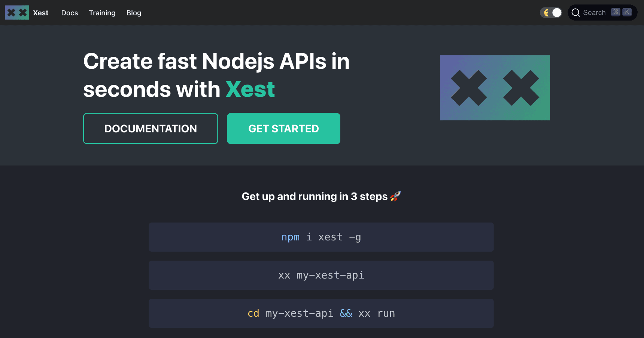Open the Docs menu item
Image resolution: width=644 pixels, height=338 pixels.
click(x=70, y=13)
